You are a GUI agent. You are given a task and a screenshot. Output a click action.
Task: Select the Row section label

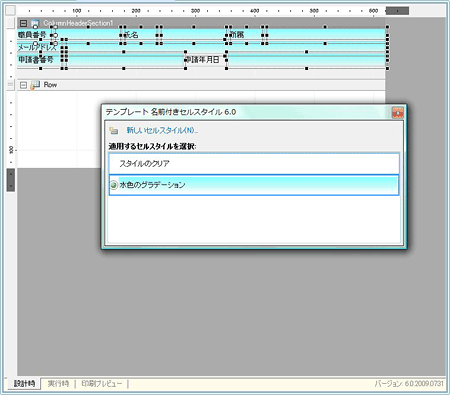point(50,85)
